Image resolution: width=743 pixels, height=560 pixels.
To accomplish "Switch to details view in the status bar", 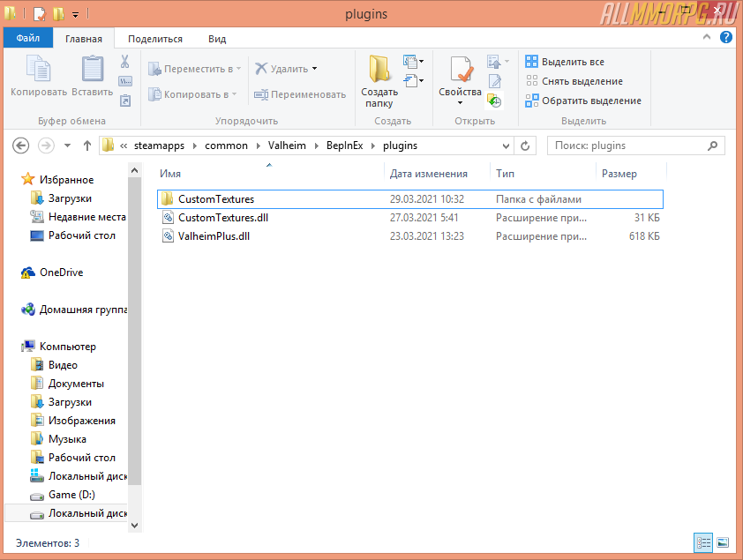I will [x=703, y=542].
